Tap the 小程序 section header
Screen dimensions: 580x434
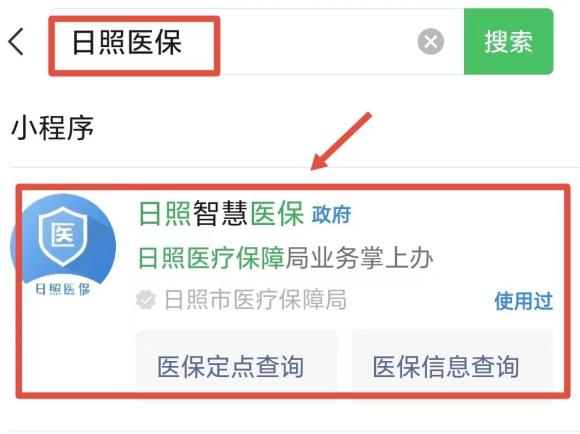point(53,128)
